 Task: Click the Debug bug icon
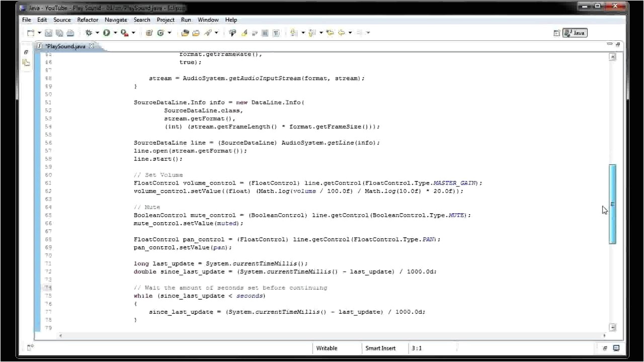(89, 33)
